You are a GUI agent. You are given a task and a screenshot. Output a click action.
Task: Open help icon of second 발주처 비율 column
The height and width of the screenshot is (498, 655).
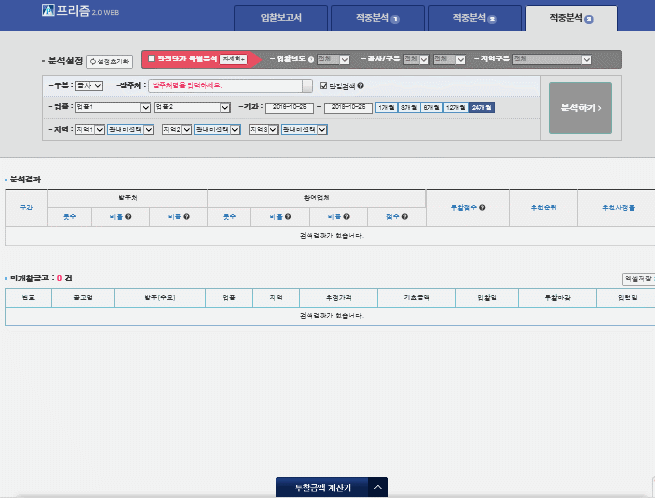coord(186,216)
